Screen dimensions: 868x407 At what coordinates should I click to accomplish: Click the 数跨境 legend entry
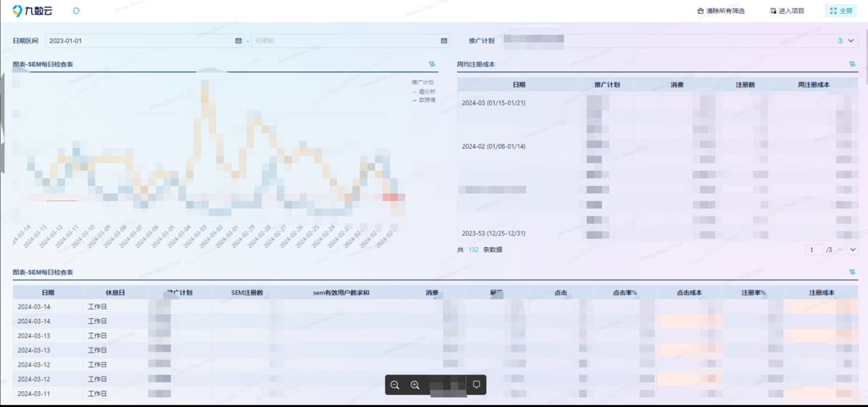click(424, 100)
